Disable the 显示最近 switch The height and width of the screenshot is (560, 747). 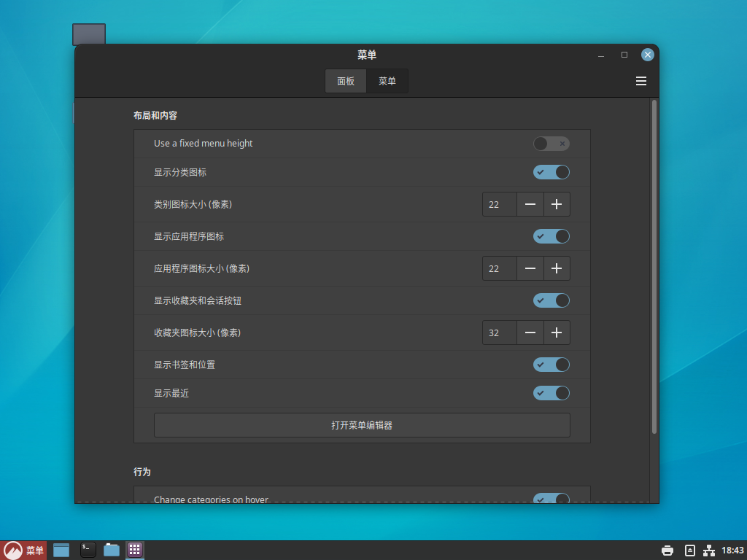pos(551,393)
